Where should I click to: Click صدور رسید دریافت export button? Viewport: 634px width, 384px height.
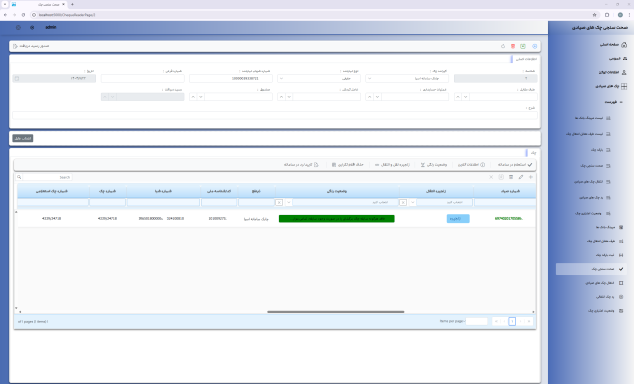(x=31, y=46)
